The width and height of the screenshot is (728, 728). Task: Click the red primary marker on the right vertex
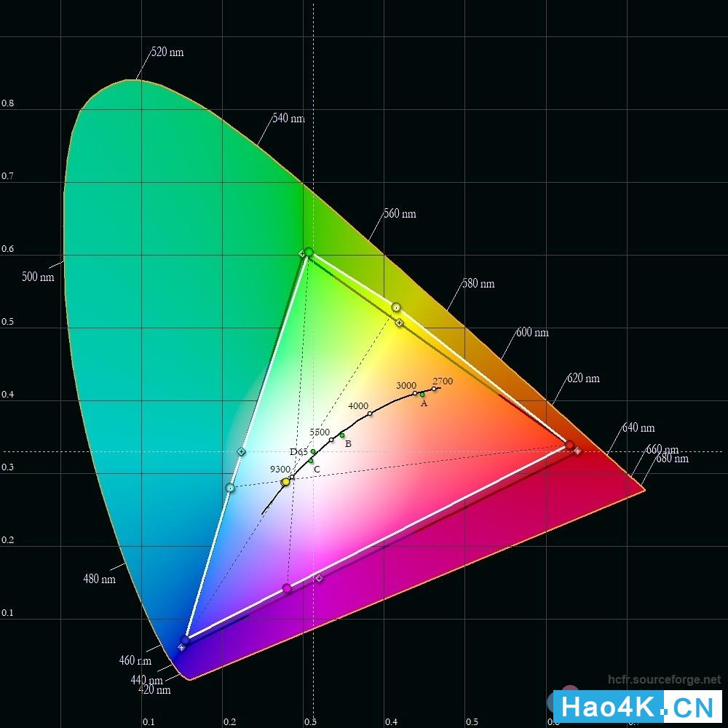coord(570,444)
